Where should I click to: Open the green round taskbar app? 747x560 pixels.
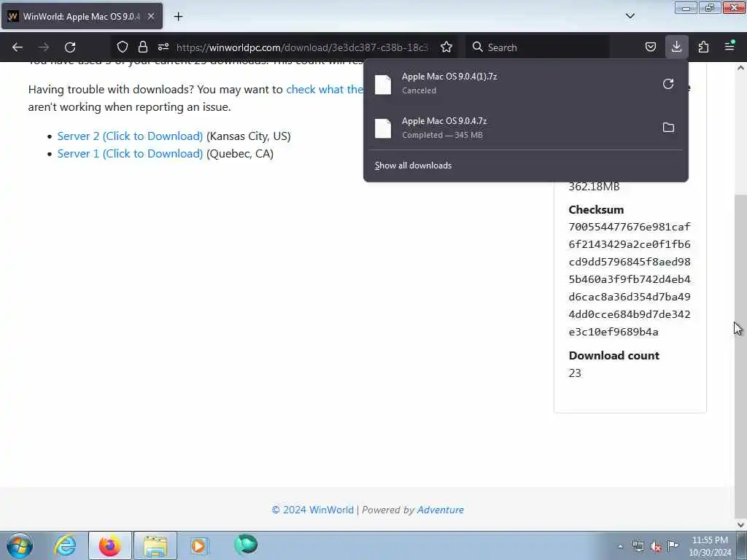click(246, 544)
